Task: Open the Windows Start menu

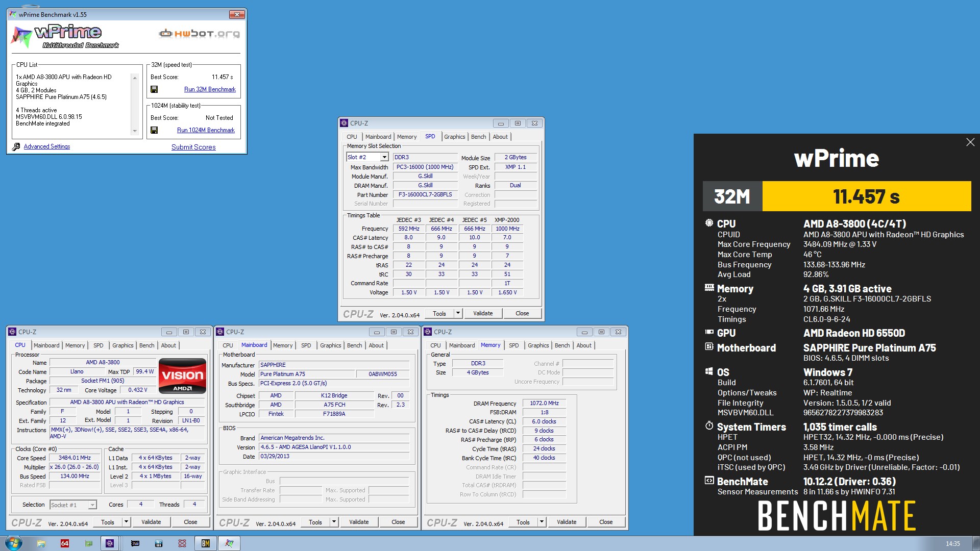Action: point(13,543)
